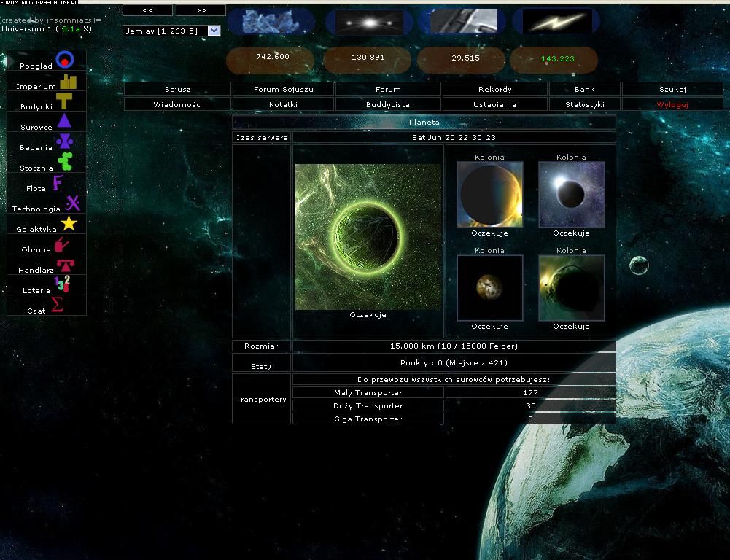Click Punkty : 0 (Miejsce z 421) text

pos(454,362)
